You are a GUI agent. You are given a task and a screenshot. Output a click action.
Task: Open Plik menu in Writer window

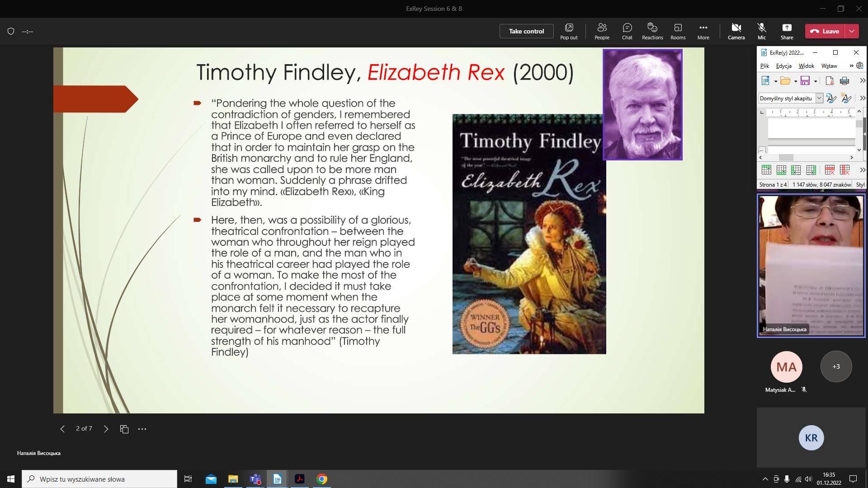click(764, 66)
